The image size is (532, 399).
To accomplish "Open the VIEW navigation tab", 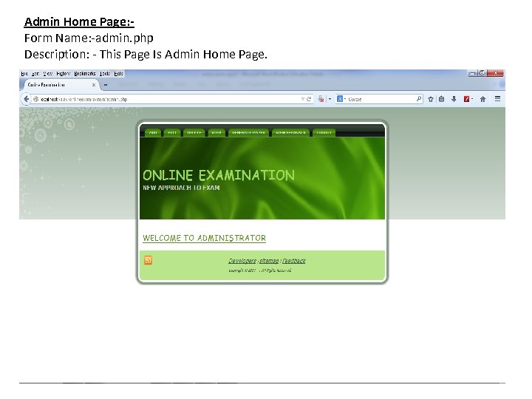I will 216,133.
